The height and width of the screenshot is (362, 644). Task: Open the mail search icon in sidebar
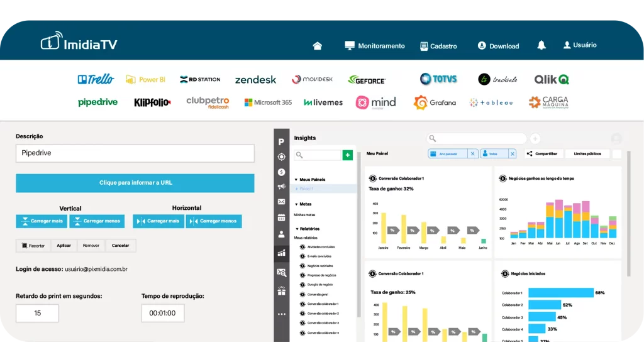pos(281,273)
